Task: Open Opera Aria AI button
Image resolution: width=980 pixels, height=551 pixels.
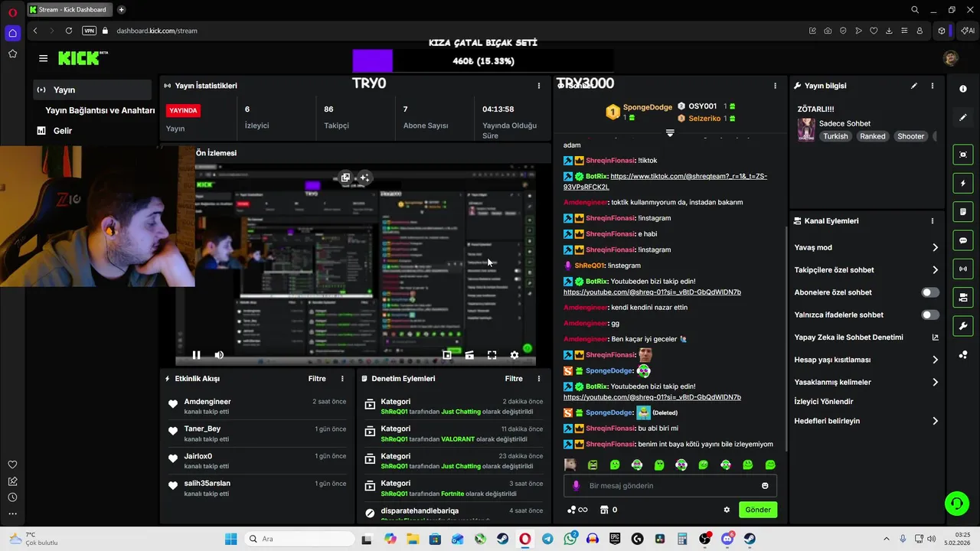Action: 967,31
